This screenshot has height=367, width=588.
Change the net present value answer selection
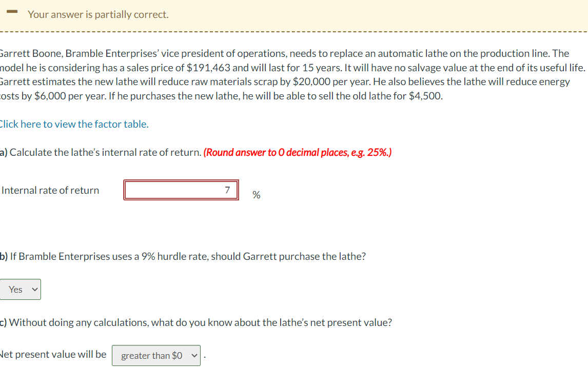156,355
